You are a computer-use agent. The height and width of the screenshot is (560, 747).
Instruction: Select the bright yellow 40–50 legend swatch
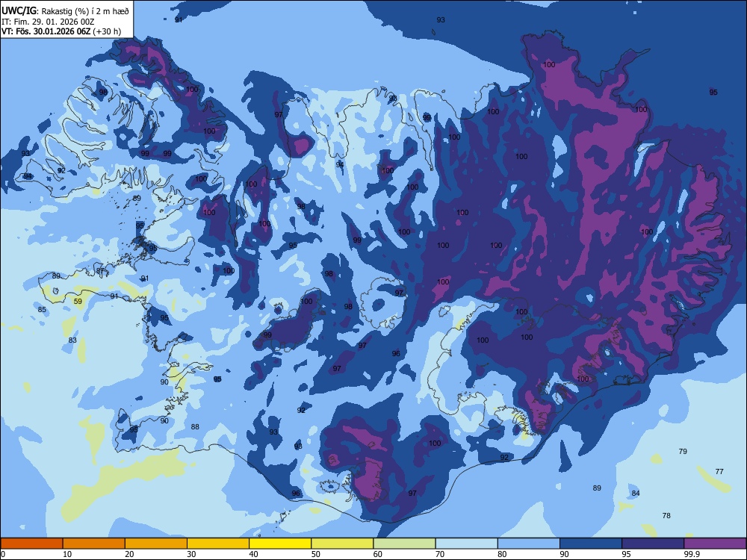280,544
